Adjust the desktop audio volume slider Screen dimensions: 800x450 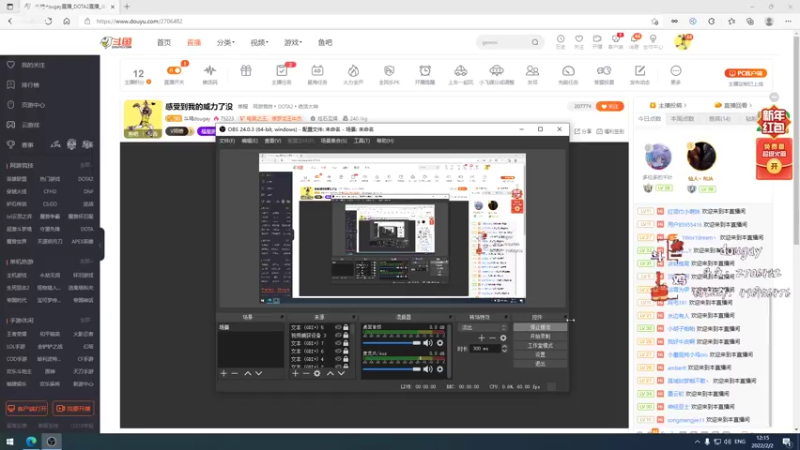click(392, 343)
